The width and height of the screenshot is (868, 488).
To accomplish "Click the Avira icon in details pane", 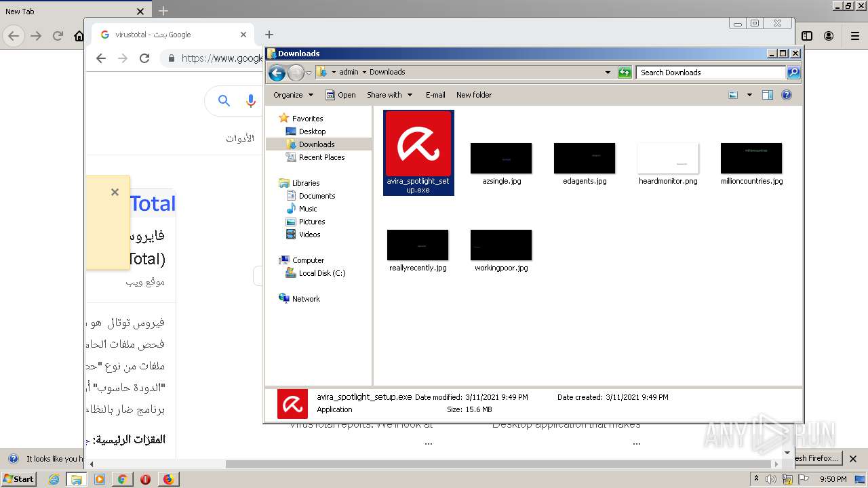I will point(292,404).
